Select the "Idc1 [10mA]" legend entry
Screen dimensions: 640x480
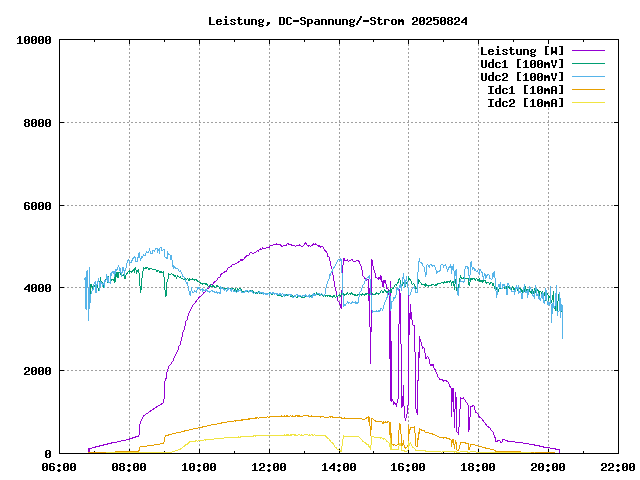pos(525,89)
